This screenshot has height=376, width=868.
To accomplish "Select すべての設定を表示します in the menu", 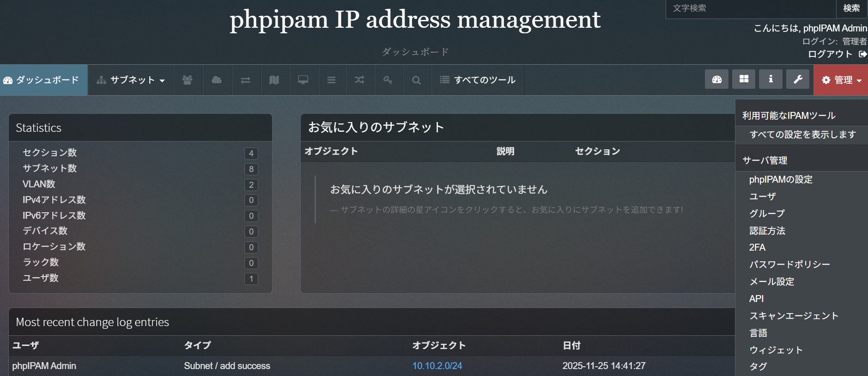I will (x=802, y=135).
